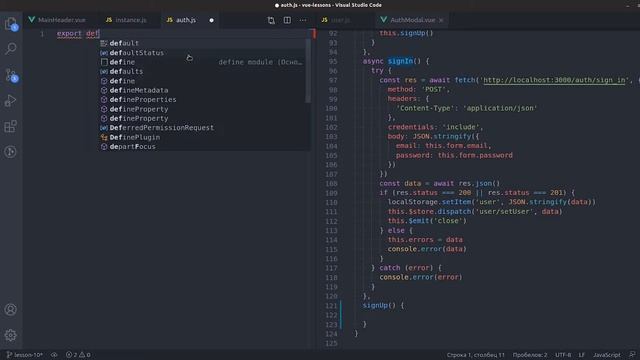Click 'credentials: include' on line 102
640x360 pixels.
pos(435,127)
